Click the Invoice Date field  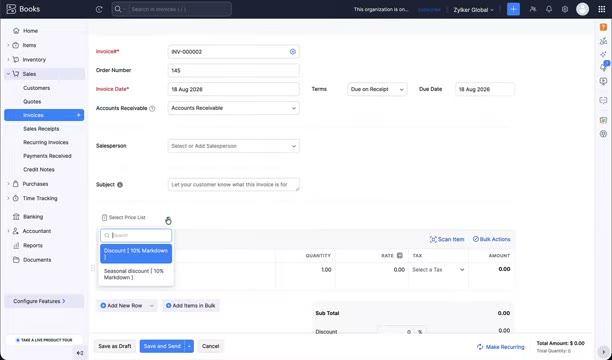point(233,89)
